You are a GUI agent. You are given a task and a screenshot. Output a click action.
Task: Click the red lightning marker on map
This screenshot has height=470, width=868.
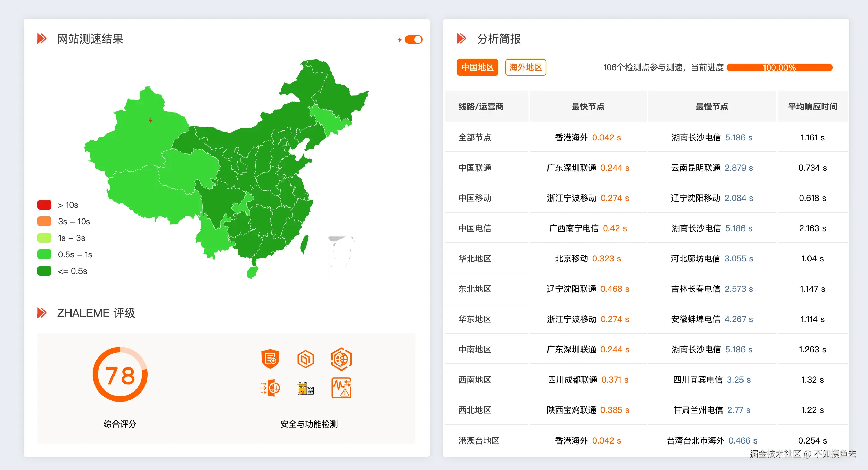[x=150, y=121]
